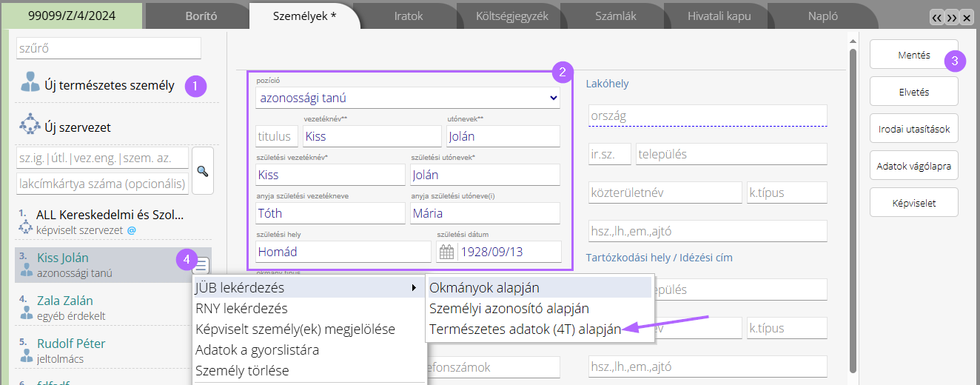Viewport: 980px width, 385px height.
Task: Click the Lakóhely hsz.,lh.,em.,ajtó field
Action: pos(707,231)
